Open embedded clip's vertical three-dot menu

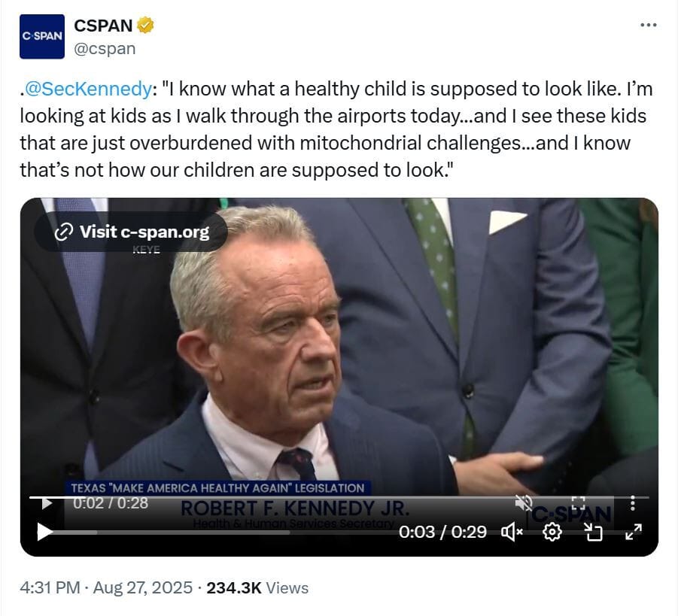tap(633, 502)
